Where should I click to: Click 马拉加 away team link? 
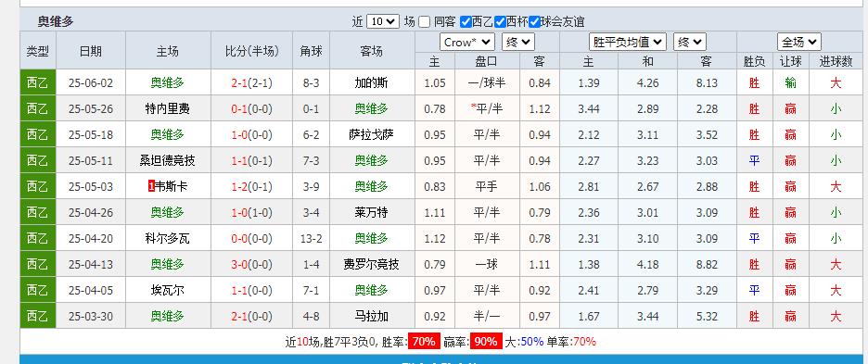372,317
